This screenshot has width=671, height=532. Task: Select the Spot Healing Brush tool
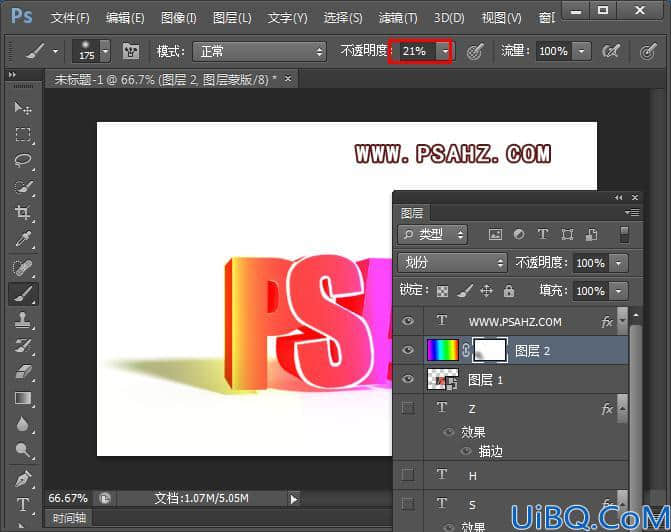pos(23,268)
